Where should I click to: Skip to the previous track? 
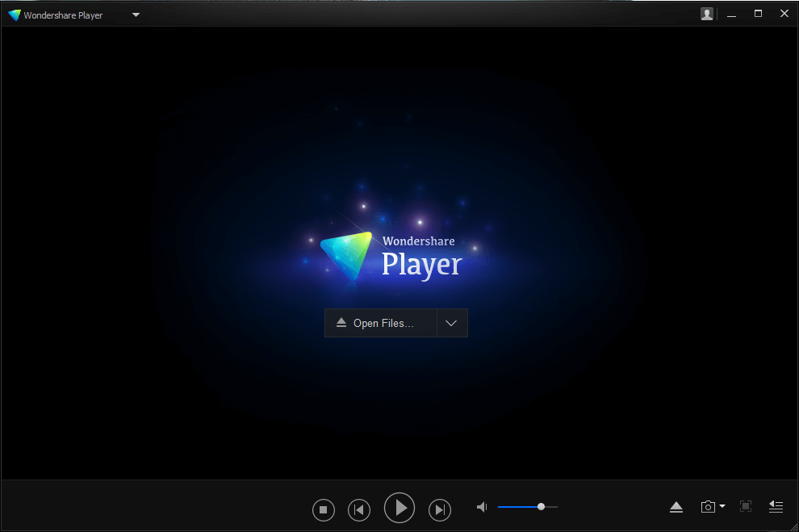click(x=359, y=509)
